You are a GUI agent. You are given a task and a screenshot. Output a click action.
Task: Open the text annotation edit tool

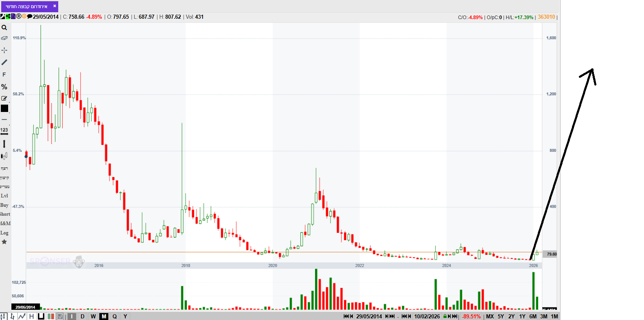point(4,98)
